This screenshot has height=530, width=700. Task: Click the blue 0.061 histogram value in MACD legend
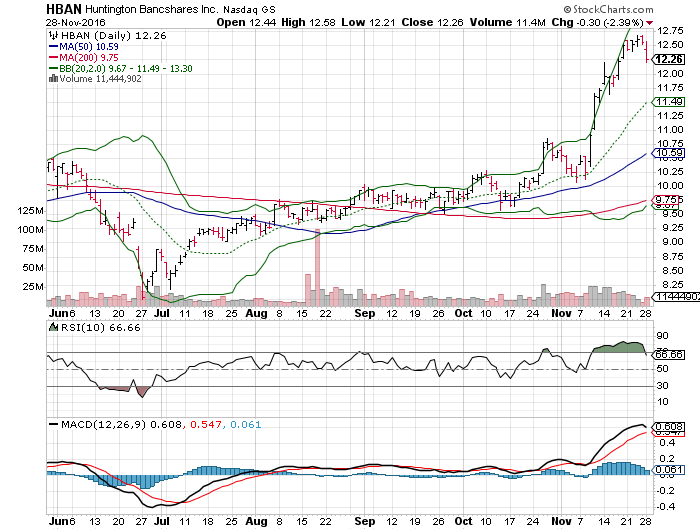(246, 424)
